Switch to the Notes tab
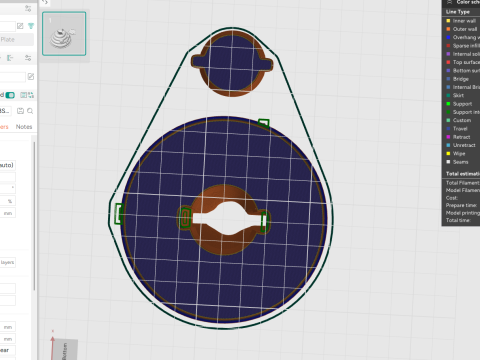The height and width of the screenshot is (360, 480). point(24,127)
